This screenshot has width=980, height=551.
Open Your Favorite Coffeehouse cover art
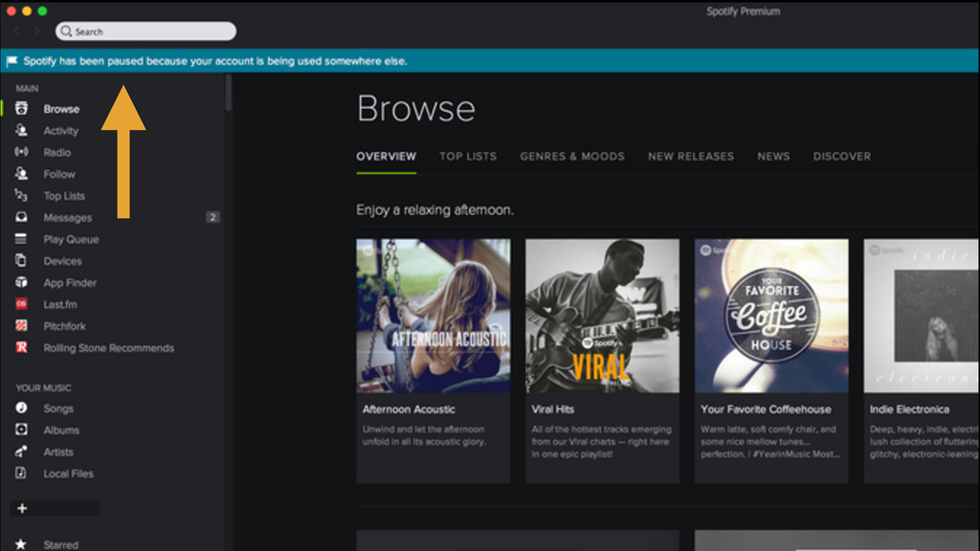pyautogui.click(x=772, y=316)
